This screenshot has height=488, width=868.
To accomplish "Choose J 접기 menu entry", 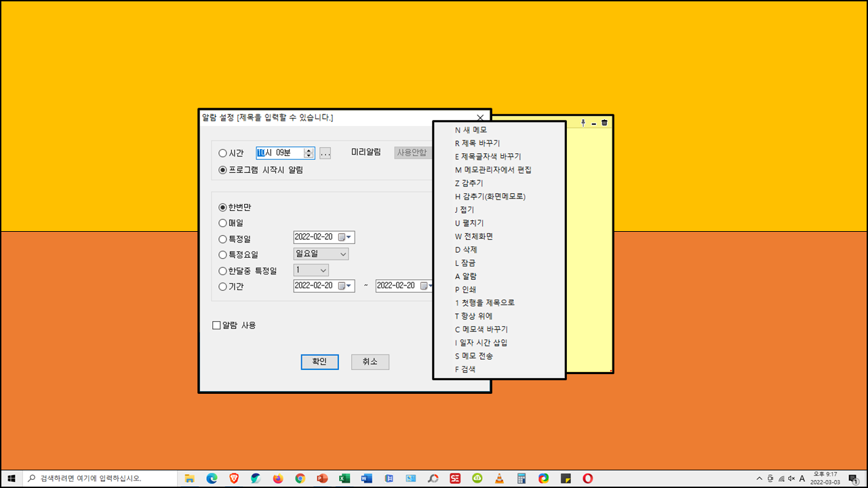I will (499, 209).
